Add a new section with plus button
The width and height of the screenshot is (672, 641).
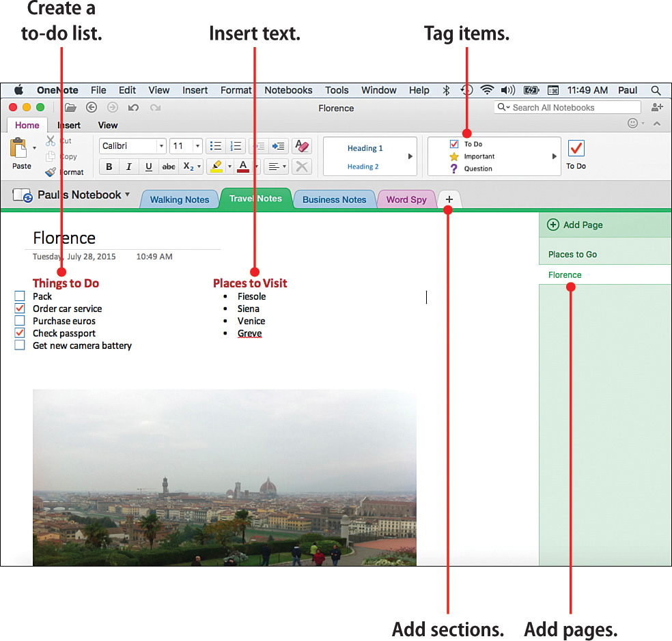click(449, 199)
